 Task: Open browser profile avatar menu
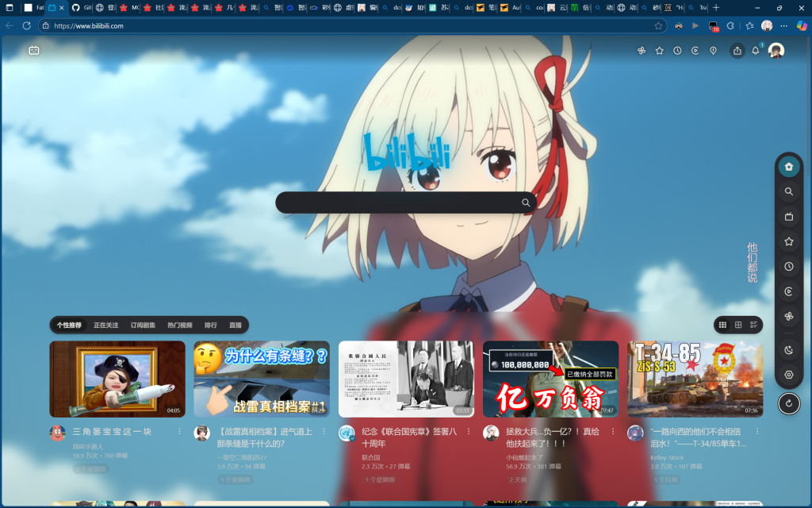tap(767, 25)
